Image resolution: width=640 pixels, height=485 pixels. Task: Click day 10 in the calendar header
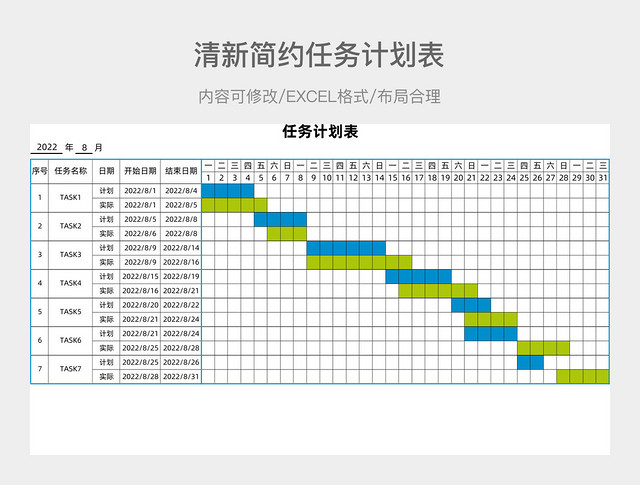tap(327, 178)
